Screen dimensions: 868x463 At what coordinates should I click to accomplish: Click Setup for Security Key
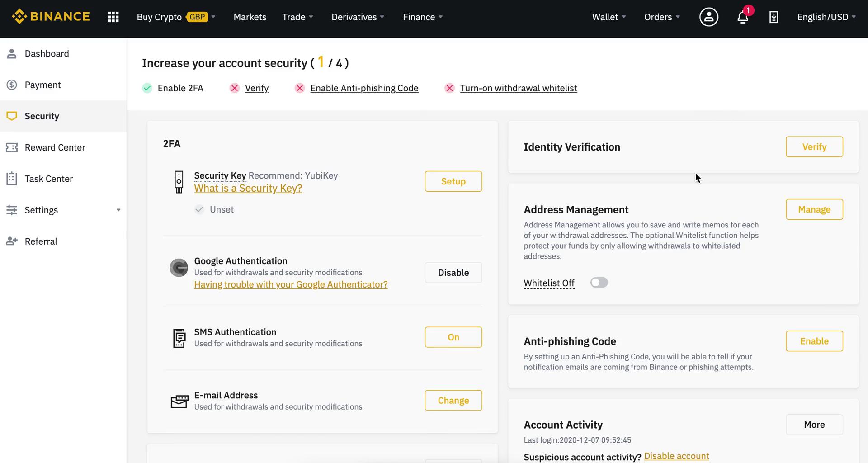tap(453, 181)
